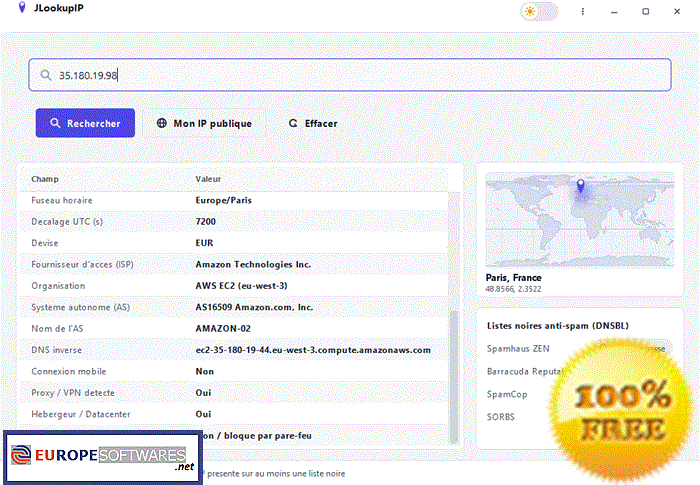Focus the IP address search field
Image resolution: width=700 pixels, height=485 pixels.
click(350, 75)
